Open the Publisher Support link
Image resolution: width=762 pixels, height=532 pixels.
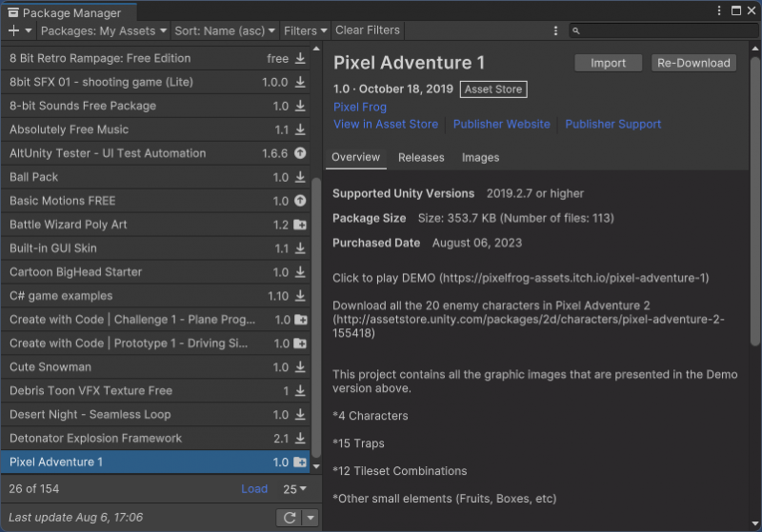tap(612, 125)
